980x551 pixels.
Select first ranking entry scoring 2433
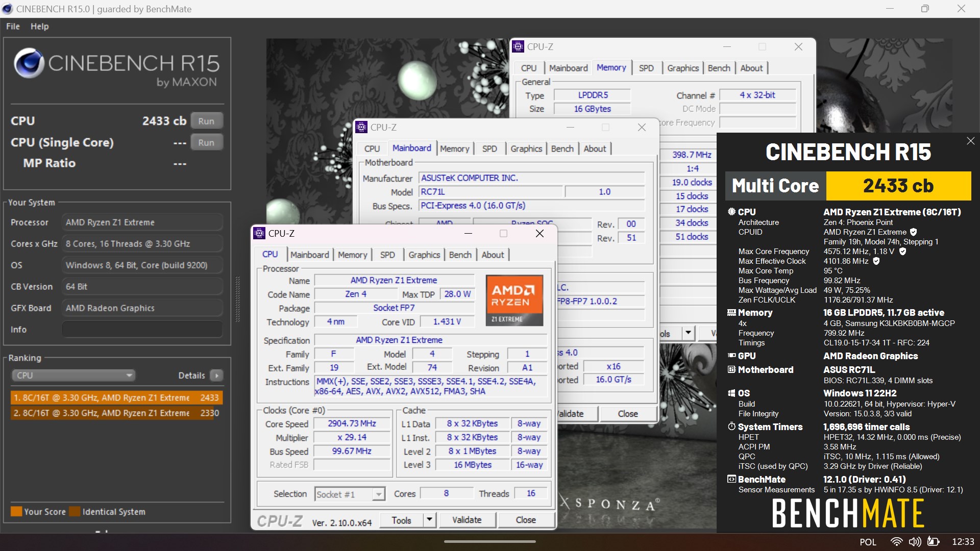[116, 397]
